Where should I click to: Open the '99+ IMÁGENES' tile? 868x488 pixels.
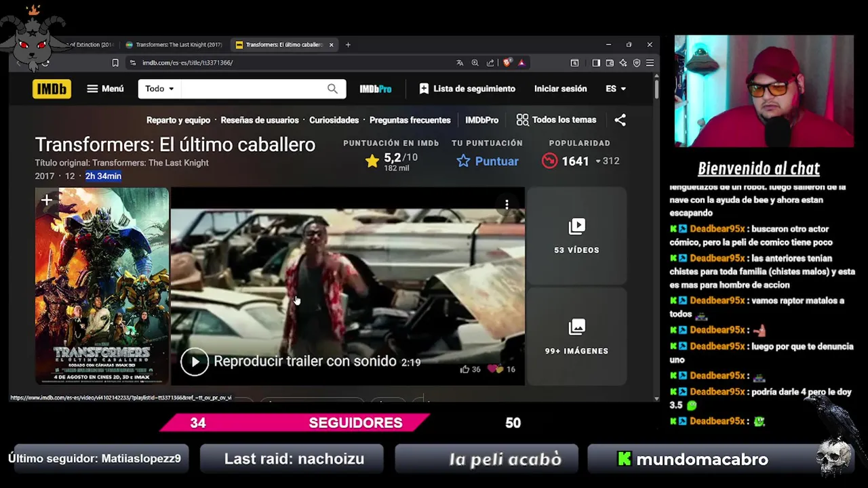[x=576, y=336]
